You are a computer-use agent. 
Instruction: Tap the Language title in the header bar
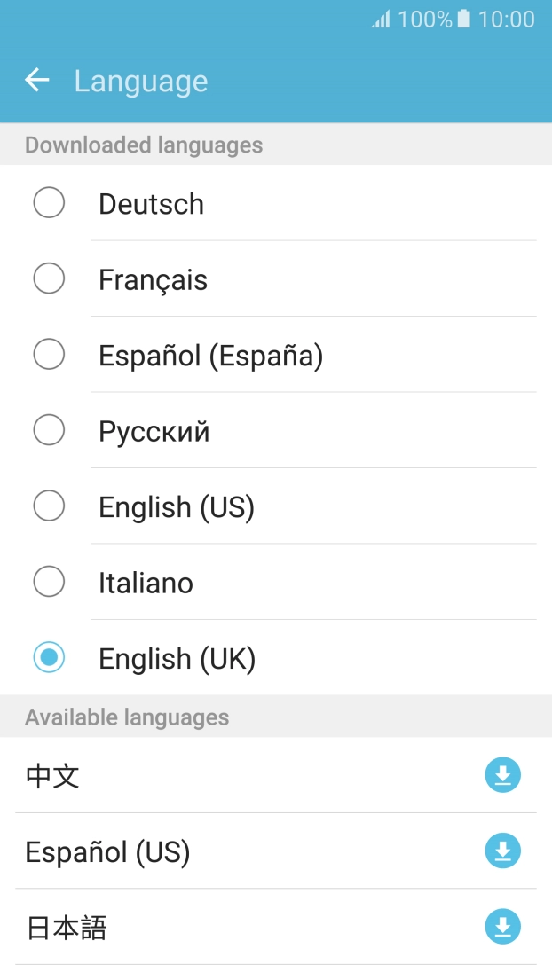click(x=140, y=81)
